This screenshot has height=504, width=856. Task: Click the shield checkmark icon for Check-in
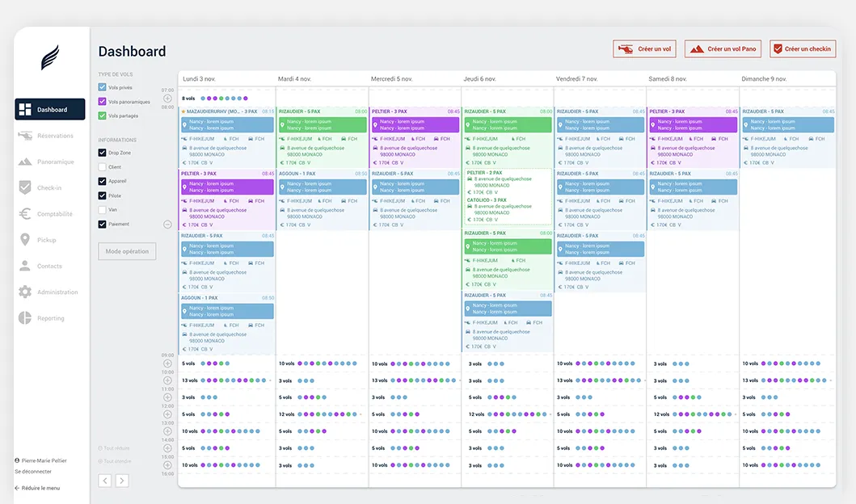(x=25, y=187)
